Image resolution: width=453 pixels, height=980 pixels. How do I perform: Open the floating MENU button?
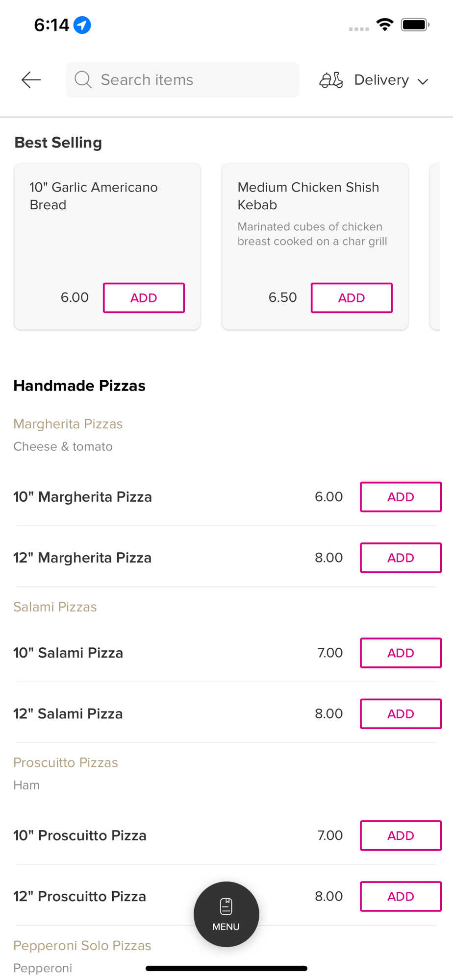226,914
